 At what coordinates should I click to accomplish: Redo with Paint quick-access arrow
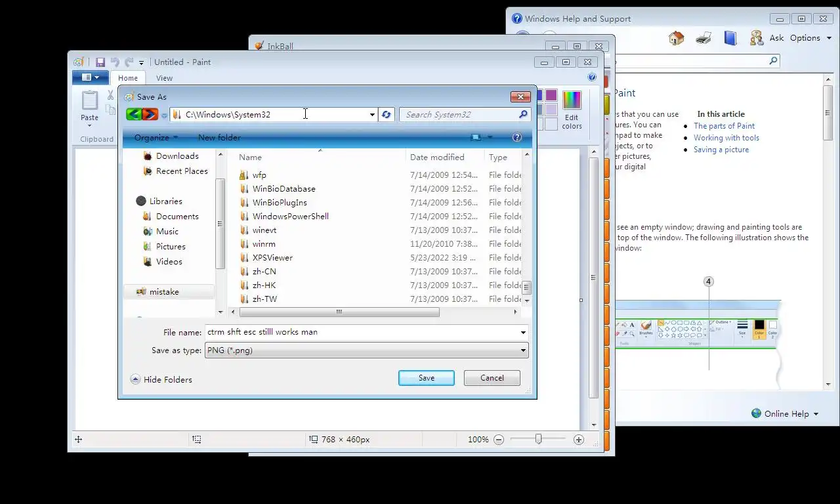[x=129, y=62]
